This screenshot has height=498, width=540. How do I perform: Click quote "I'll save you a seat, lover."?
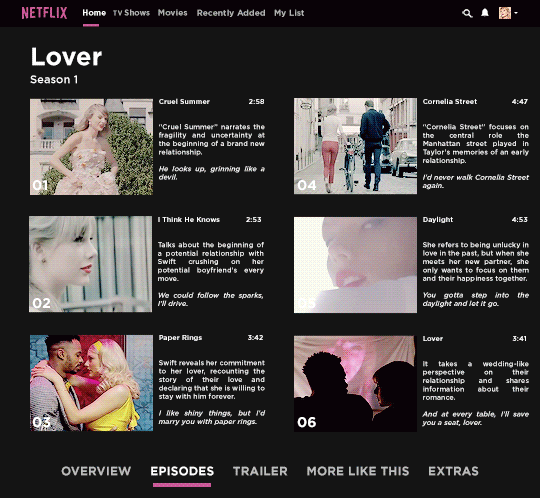point(476,418)
